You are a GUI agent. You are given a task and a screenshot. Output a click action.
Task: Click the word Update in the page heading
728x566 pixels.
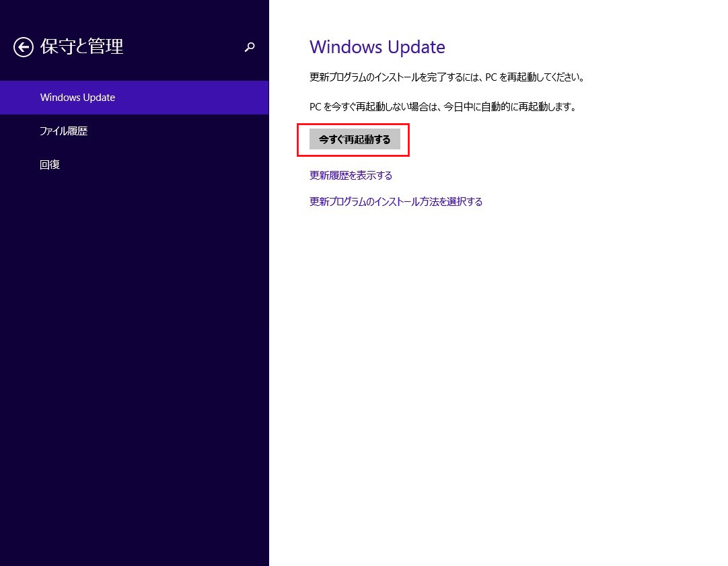(417, 47)
